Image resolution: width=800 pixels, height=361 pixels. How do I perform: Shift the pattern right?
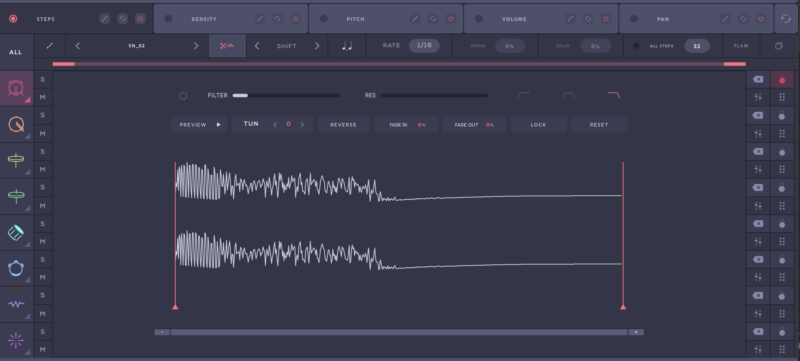317,46
